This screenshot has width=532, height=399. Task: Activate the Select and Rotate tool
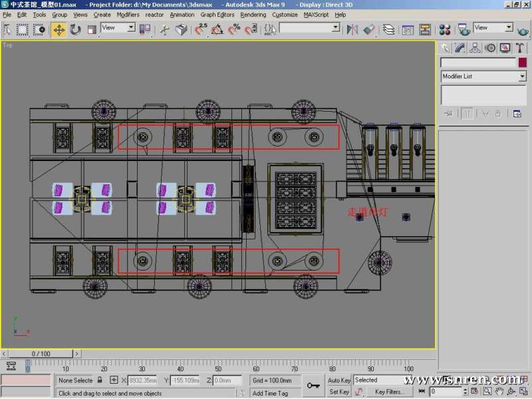[75, 30]
